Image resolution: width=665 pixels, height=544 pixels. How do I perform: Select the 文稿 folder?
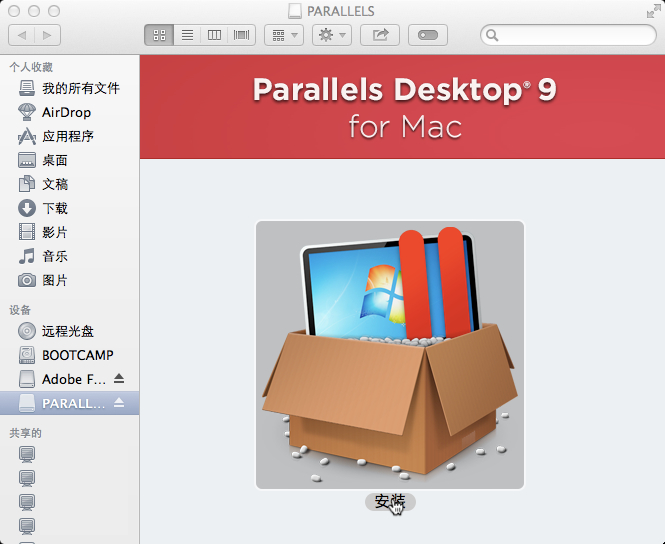70,184
